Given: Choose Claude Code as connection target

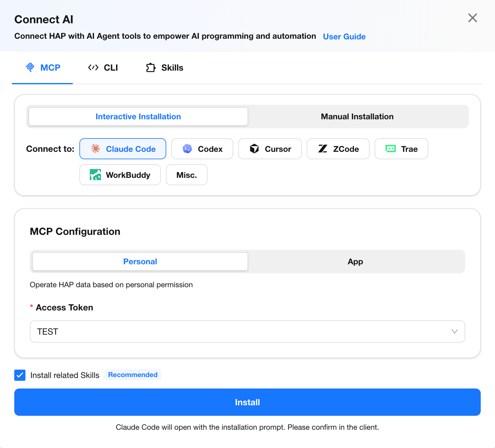Looking at the screenshot, I should [x=123, y=149].
